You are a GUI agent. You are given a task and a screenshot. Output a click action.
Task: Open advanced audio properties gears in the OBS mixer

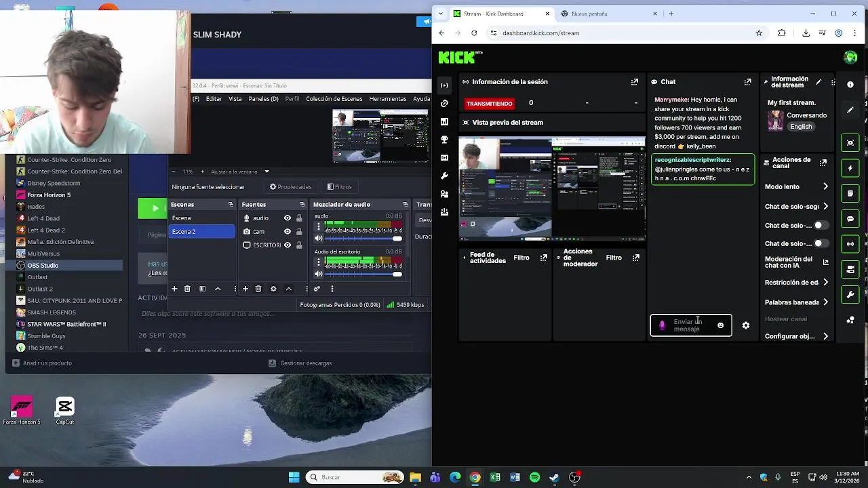pyautogui.click(x=317, y=289)
